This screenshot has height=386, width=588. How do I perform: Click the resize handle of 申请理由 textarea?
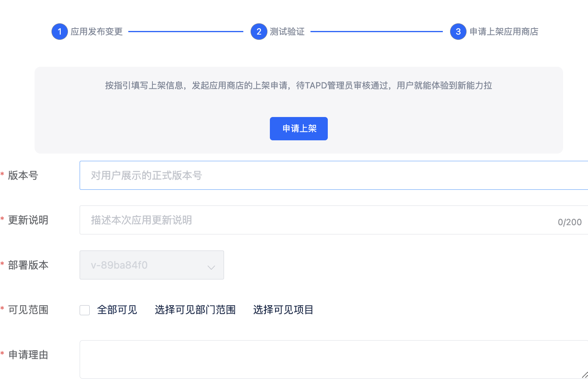(586, 375)
